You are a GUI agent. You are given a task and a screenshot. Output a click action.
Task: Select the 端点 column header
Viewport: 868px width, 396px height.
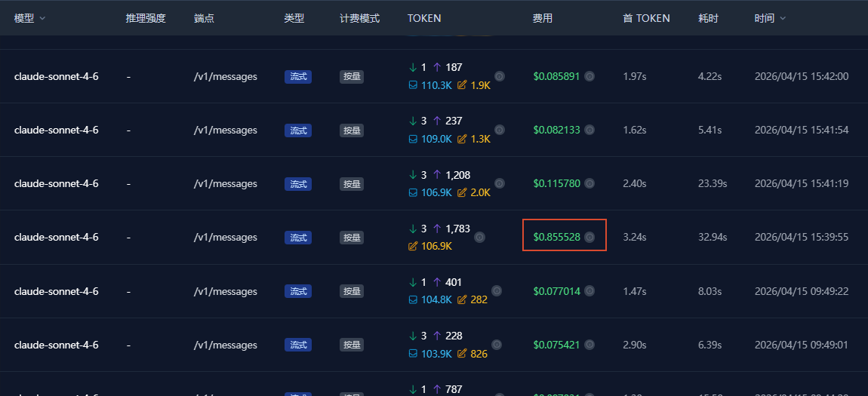(x=205, y=18)
